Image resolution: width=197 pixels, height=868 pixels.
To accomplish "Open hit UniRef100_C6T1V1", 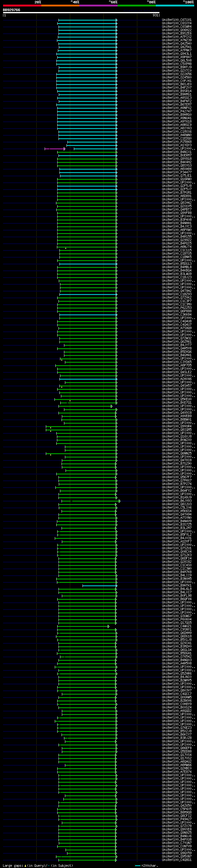I will [176, 20].
